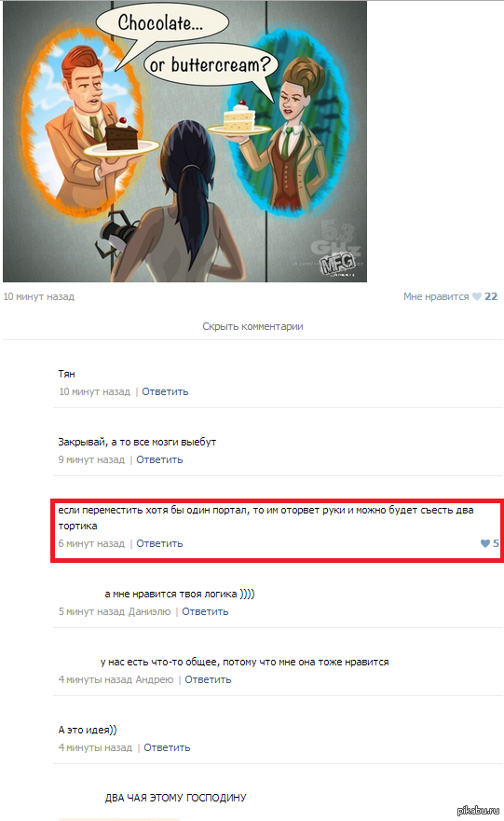The image size is (504, 821).
Task: Reply to the "что-то общее" comment
Action: click(x=208, y=679)
